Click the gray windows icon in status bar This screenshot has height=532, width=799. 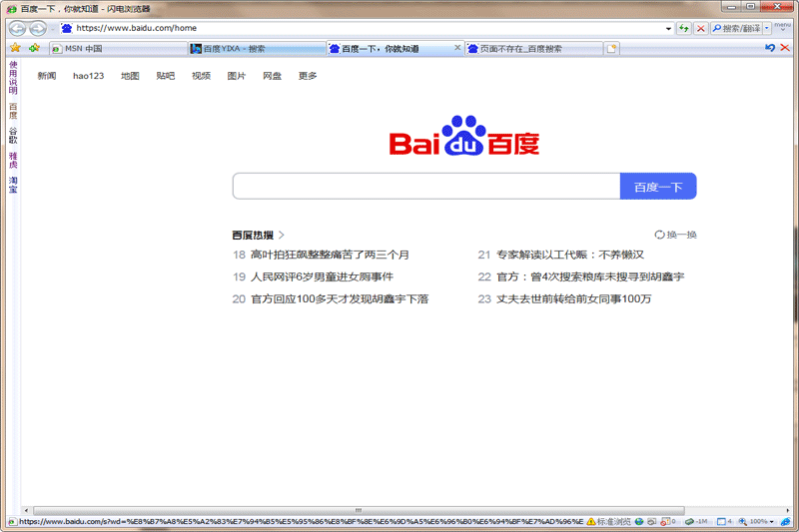652,522
